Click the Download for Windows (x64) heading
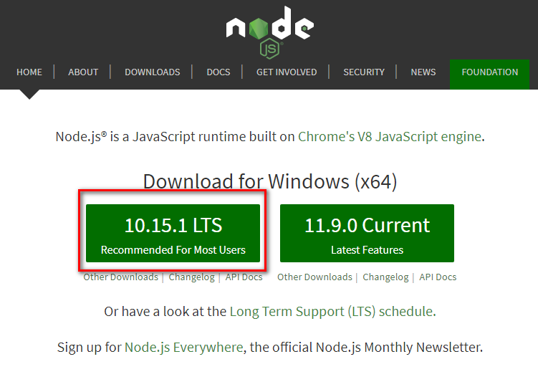 point(270,181)
